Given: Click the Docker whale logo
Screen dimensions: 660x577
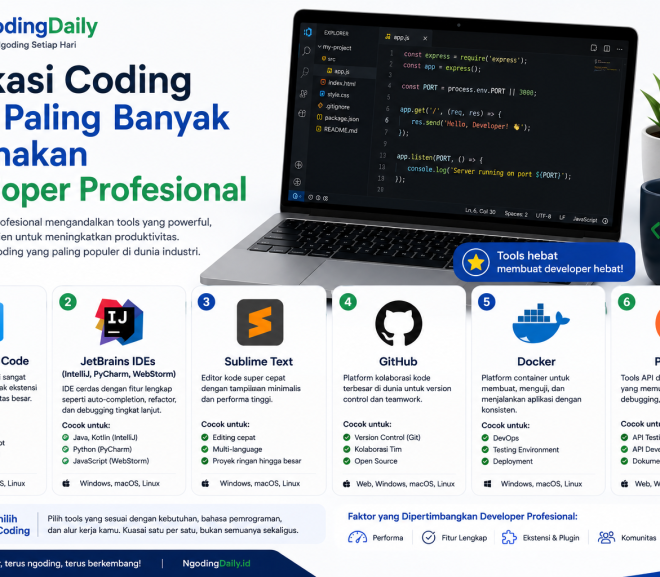Looking at the screenshot, I should [540, 323].
